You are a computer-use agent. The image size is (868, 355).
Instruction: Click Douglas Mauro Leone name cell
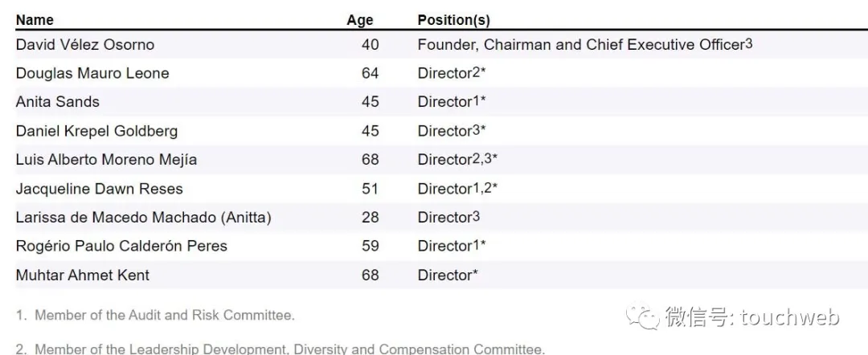[92, 74]
